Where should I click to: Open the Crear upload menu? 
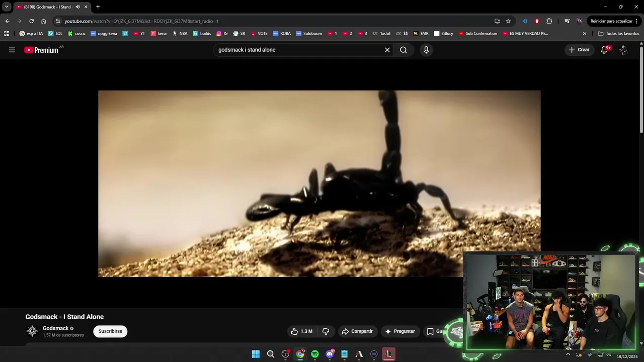point(579,50)
